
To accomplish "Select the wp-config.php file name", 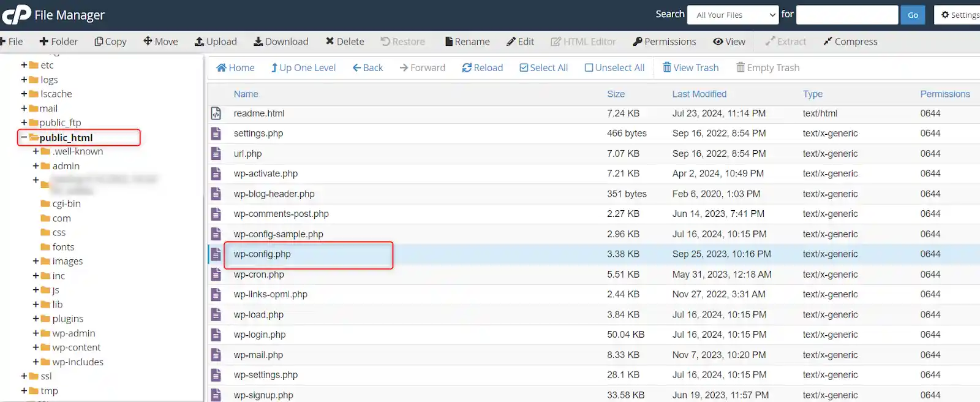I will tap(262, 254).
